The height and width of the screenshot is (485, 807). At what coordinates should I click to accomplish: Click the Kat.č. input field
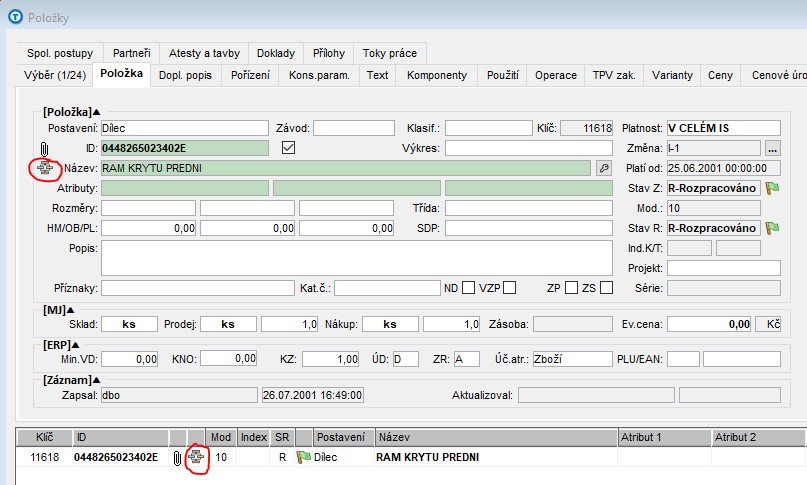tap(387, 288)
